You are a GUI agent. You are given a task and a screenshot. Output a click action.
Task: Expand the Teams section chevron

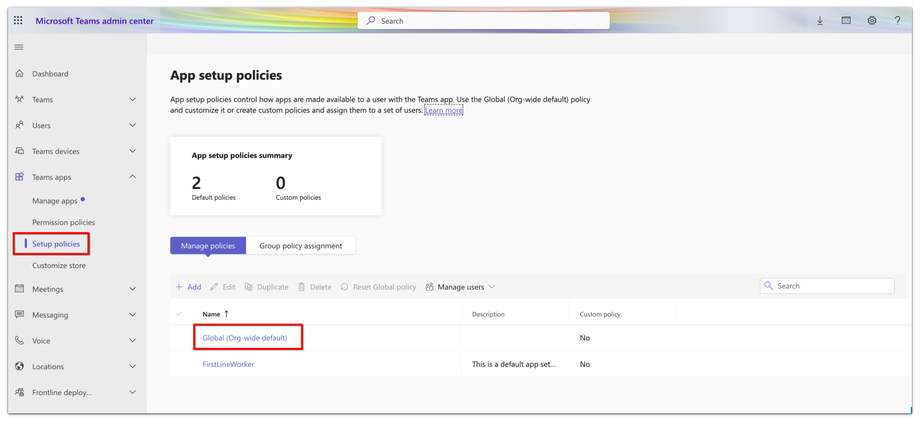pyautogui.click(x=132, y=100)
